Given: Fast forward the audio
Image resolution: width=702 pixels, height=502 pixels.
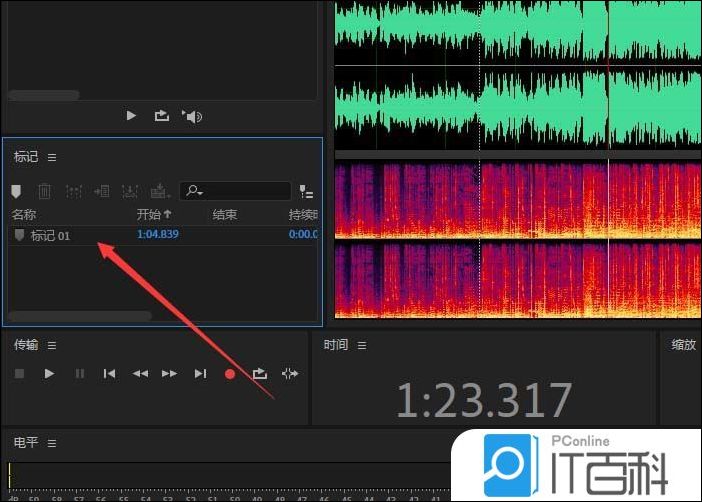Looking at the screenshot, I should click(169, 373).
